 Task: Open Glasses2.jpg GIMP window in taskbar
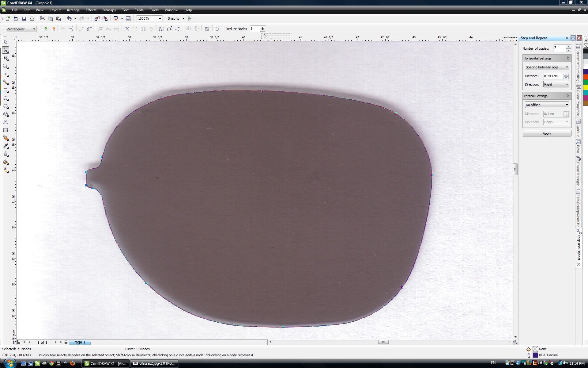click(x=154, y=363)
